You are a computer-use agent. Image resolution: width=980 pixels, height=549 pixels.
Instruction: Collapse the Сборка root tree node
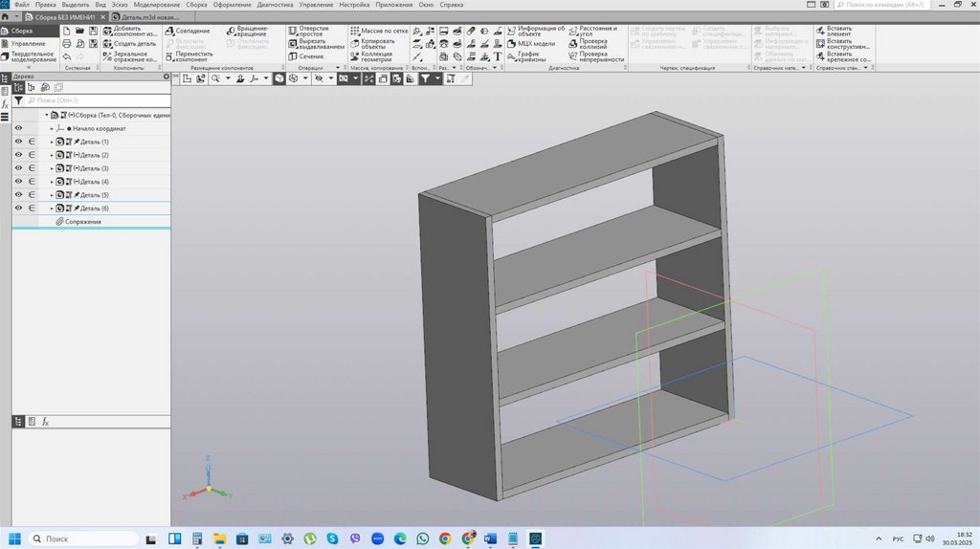click(46, 115)
